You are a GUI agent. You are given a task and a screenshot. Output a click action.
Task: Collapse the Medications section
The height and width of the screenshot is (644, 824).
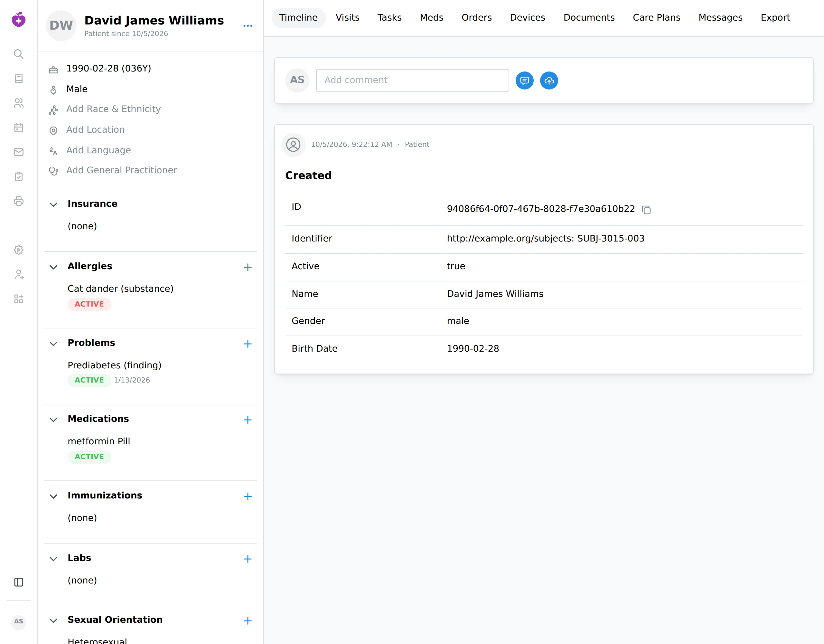click(53, 420)
